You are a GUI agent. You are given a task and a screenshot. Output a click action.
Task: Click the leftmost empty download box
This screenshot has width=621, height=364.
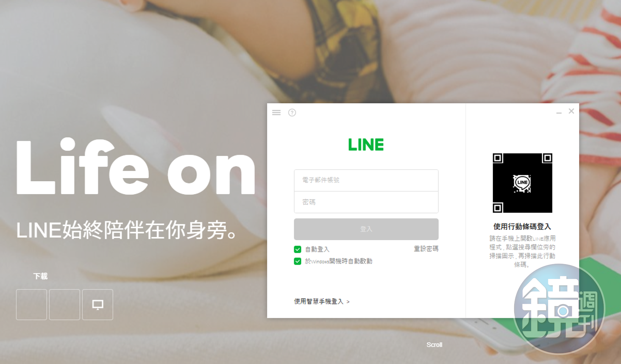click(31, 305)
